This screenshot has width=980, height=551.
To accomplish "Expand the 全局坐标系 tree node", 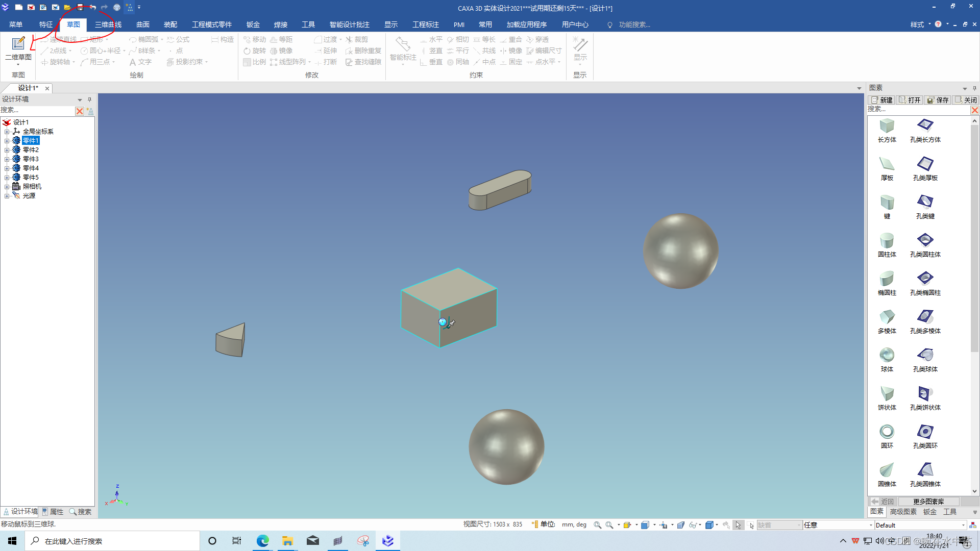I will pos(7,132).
